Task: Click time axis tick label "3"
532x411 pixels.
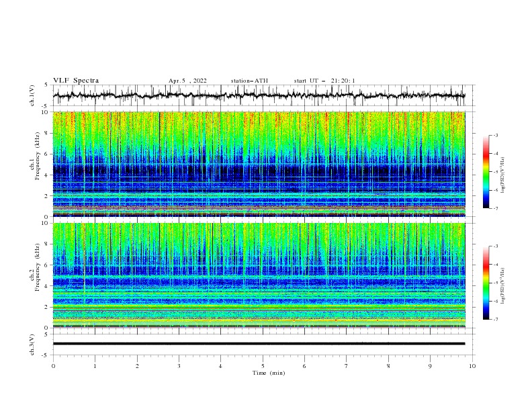Action: tap(179, 366)
